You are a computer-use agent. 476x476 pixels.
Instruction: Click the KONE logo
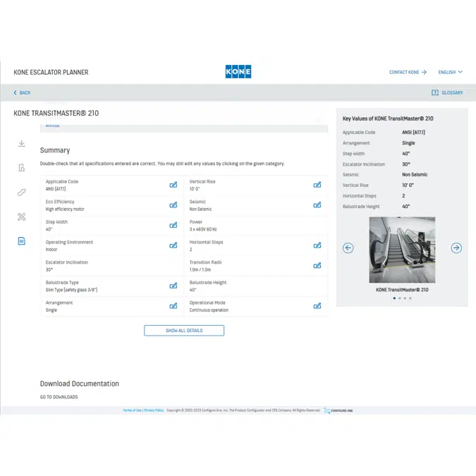pos(238,72)
